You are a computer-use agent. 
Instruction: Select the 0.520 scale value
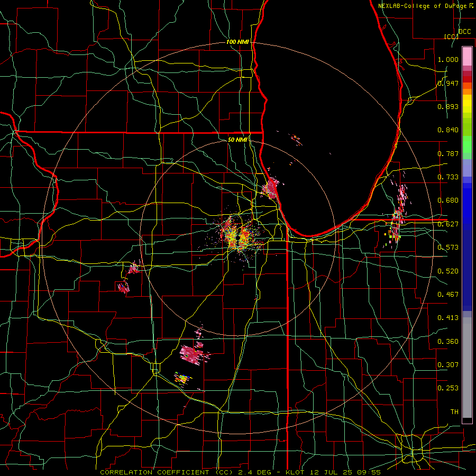coord(448,271)
